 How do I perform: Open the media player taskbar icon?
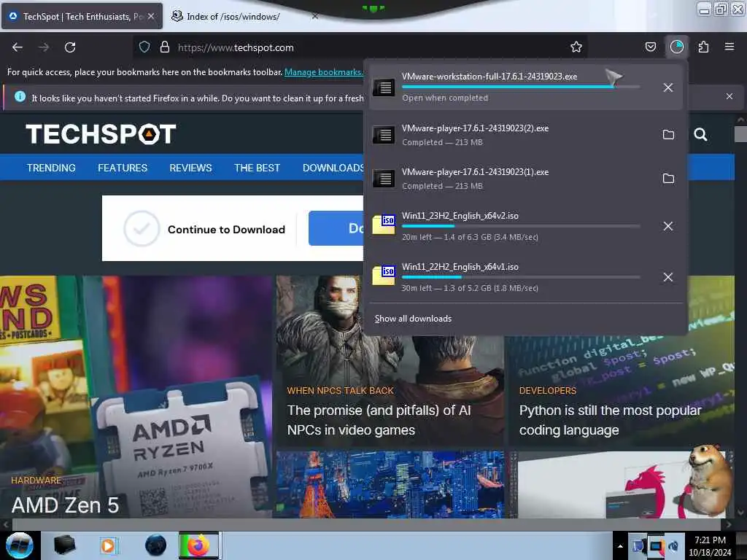pyautogui.click(x=109, y=545)
